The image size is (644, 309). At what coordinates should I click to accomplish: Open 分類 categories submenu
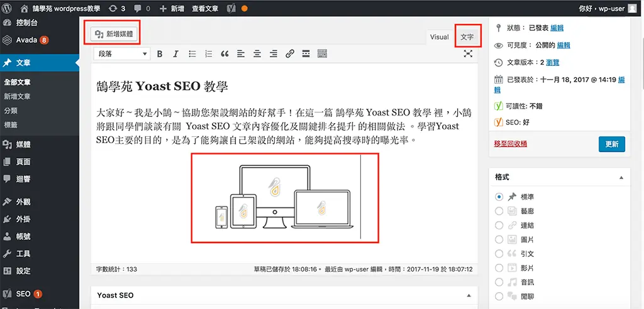(x=11, y=111)
